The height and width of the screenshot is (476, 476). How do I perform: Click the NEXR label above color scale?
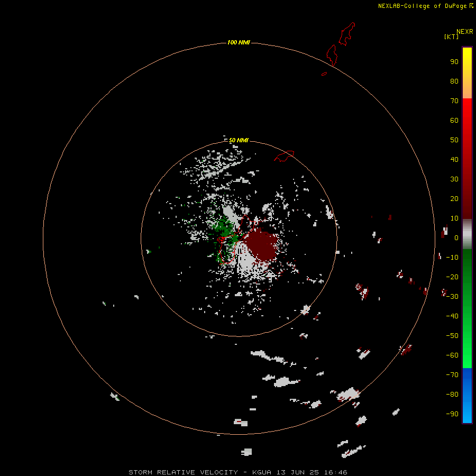tap(465, 32)
